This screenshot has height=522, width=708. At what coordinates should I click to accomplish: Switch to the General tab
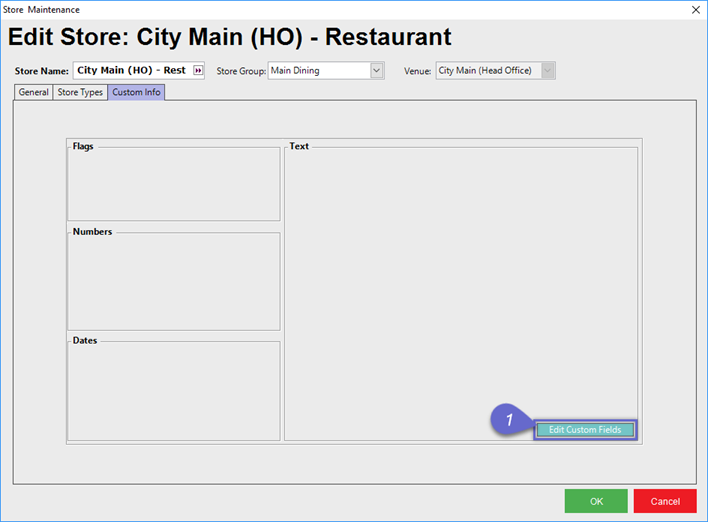pyautogui.click(x=33, y=92)
